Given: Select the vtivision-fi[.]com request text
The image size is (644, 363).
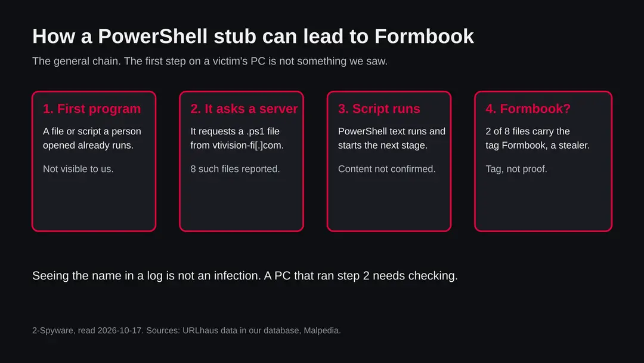Looking at the screenshot, I should [237, 138].
